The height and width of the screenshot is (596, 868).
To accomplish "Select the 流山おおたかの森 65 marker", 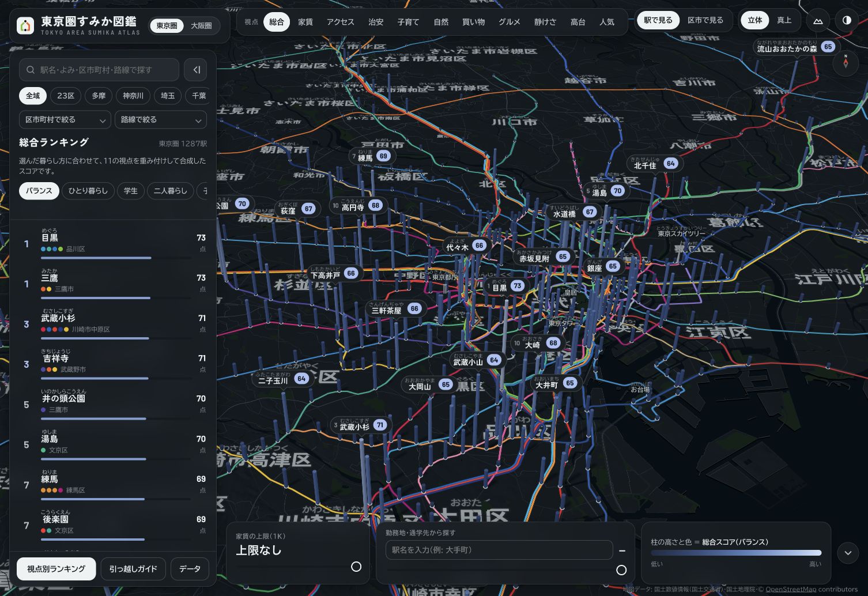I will pos(796,47).
